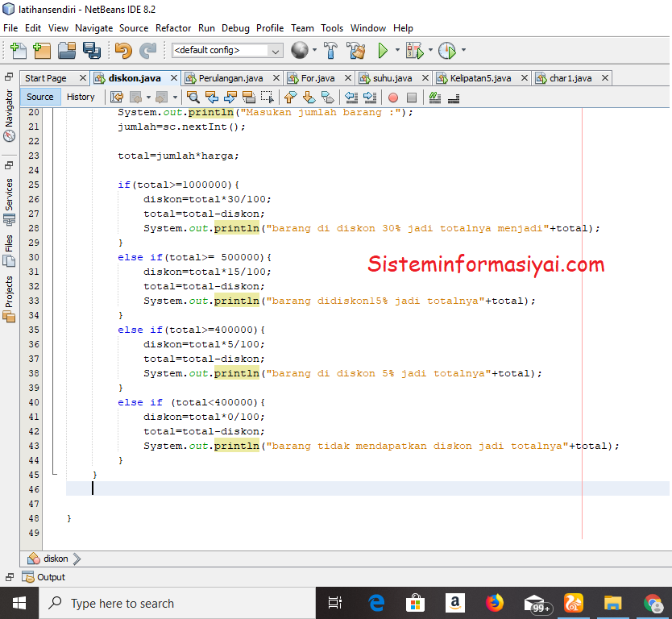Switch to the Perulangan.java tab
This screenshot has width=672, height=619.
coord(238,77)
